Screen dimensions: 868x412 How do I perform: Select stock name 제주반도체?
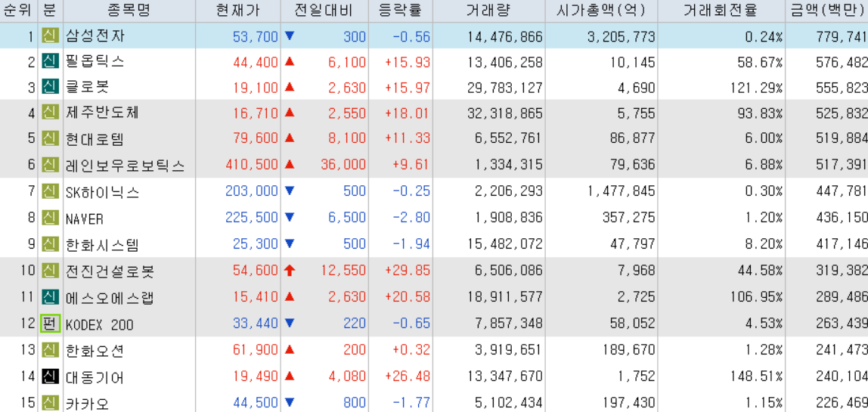103,113
